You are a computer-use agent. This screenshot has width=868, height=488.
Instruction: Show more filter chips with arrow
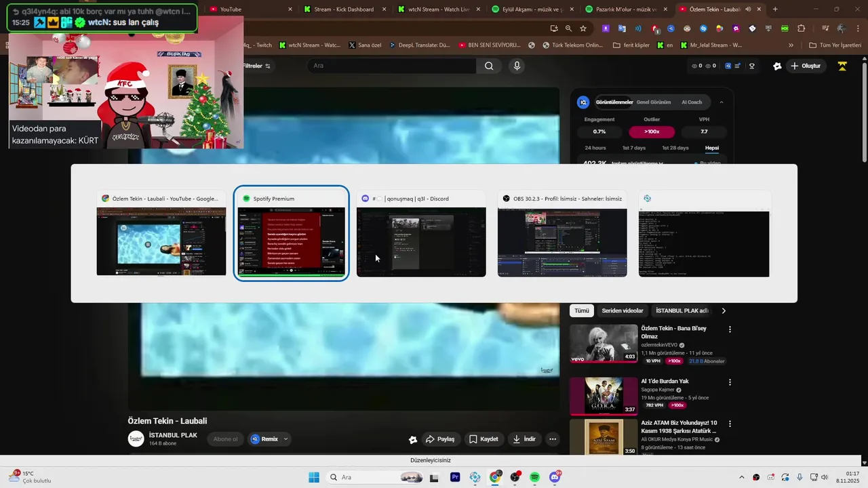click(724, 310)
